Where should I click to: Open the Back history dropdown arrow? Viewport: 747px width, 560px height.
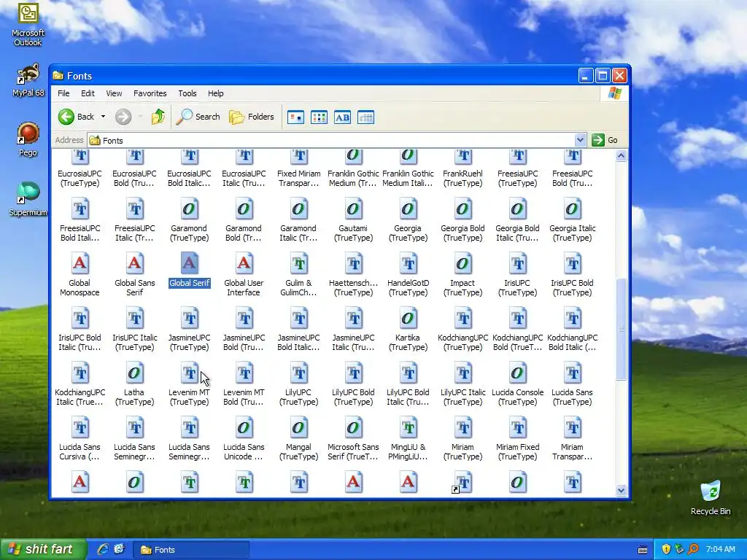pos(103,117)
